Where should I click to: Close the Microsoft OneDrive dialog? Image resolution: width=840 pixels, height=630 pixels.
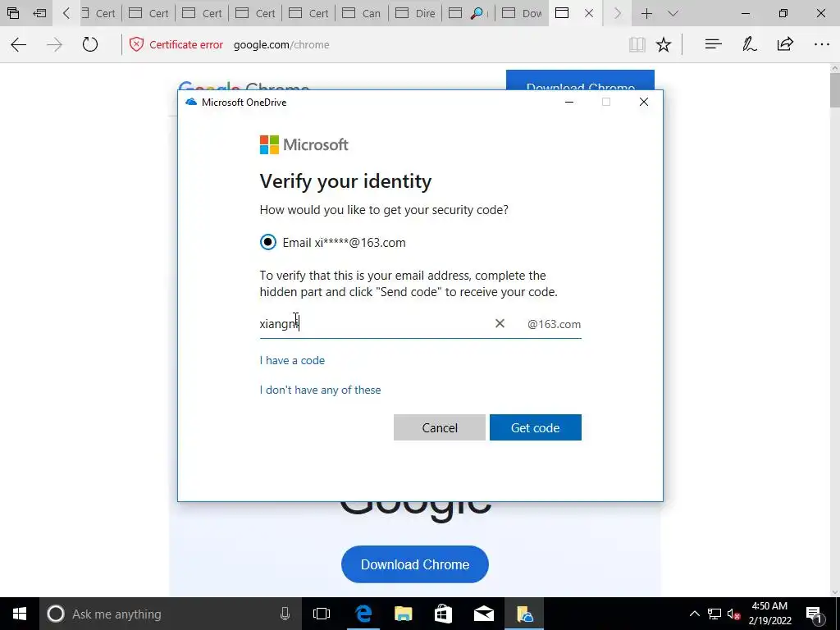(x=644, y=102)
